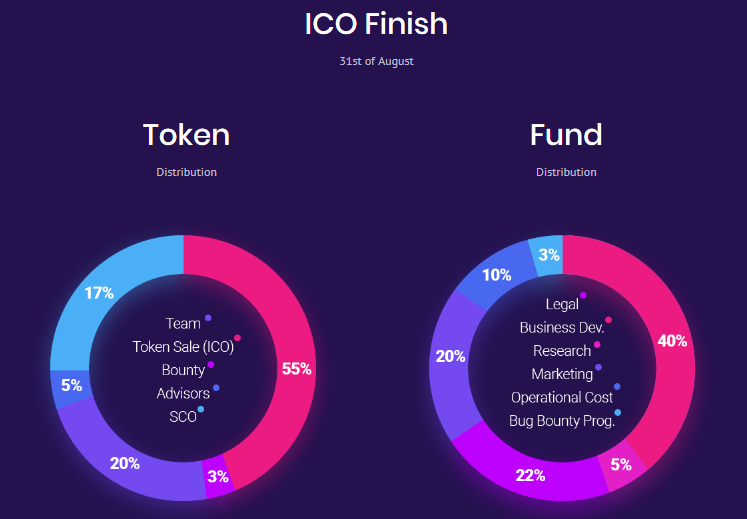The height and width of the screenshot is (519, 747).
Task: Click the 55% pink token chart segment
Action: [295, 368]
